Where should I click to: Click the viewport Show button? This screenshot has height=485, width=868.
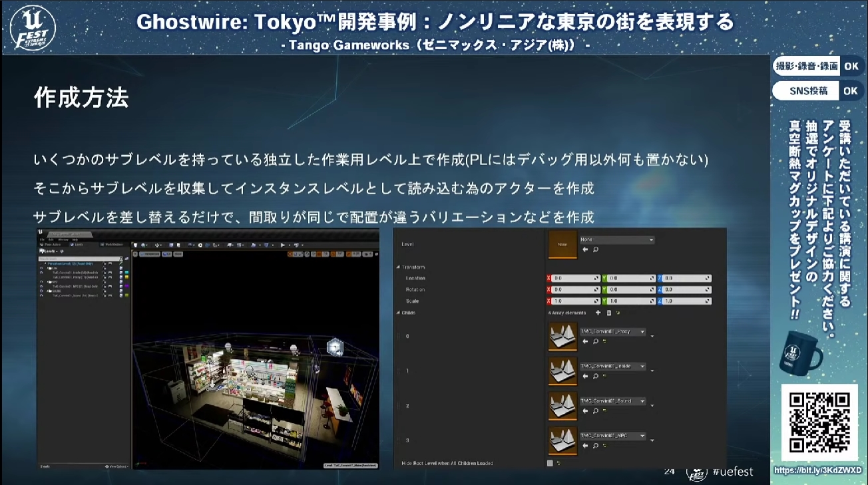pyautogui.click(x=180, y=254)
